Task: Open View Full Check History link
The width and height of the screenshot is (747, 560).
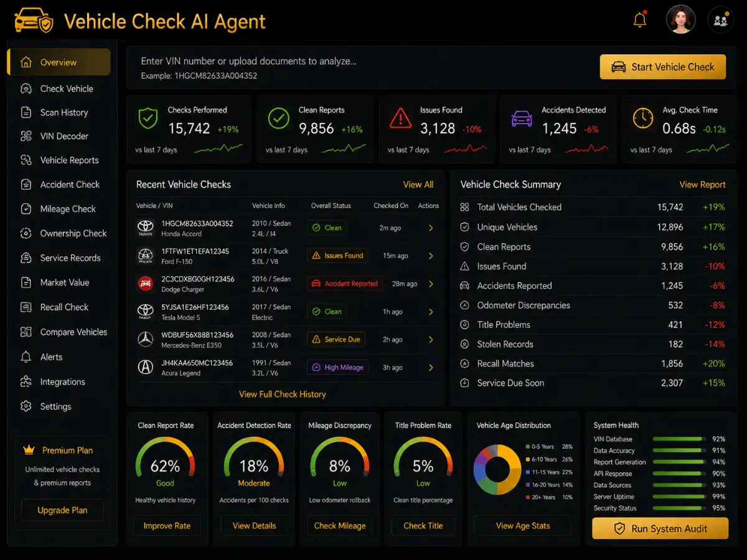Action: pyautogui.click(x=283, y=394)
